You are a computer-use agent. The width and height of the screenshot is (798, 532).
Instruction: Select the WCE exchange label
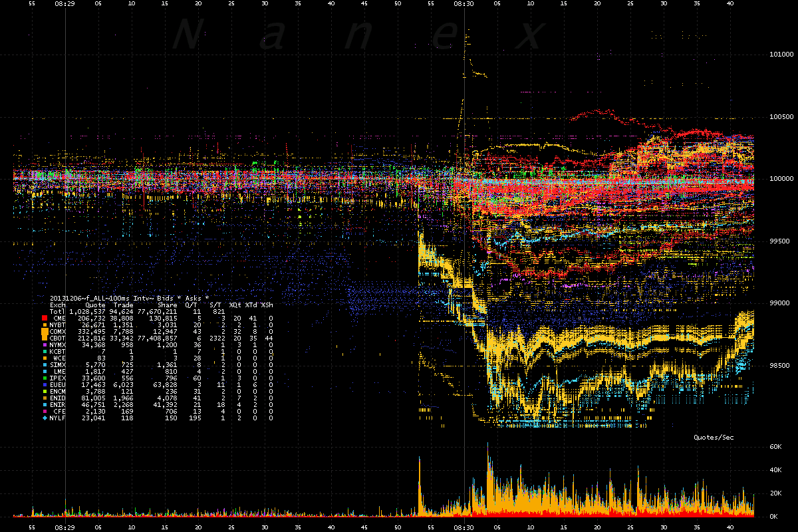pyautogui.click(x=60, y=358)
